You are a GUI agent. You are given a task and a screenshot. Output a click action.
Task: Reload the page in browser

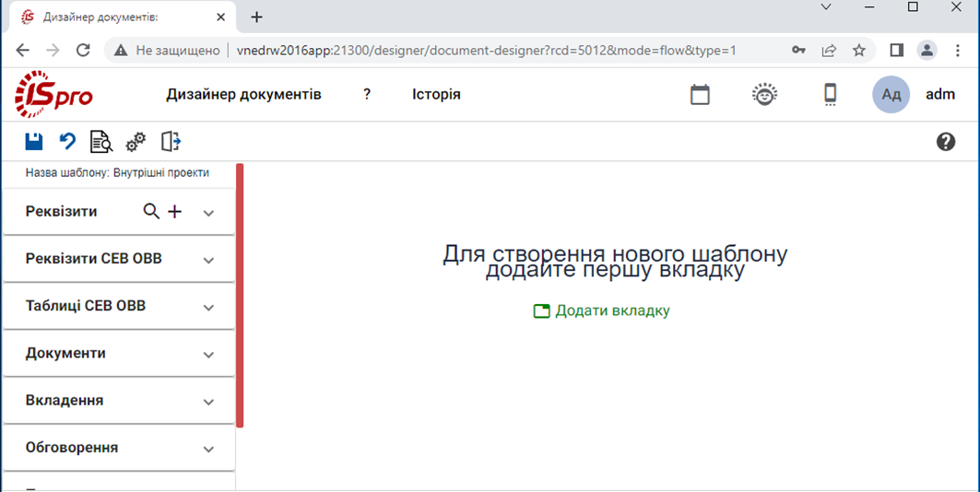pyautogui.click(x=83, y=50)
